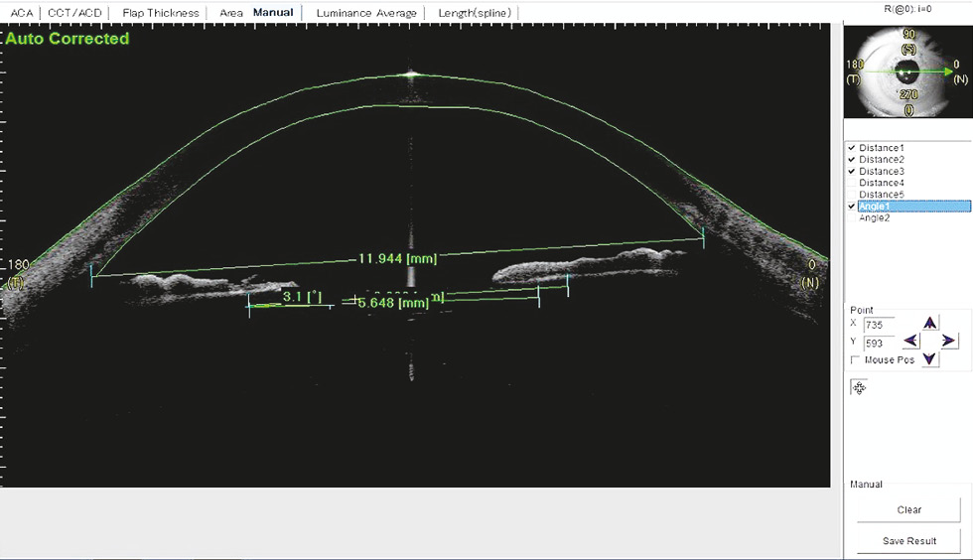The width and height of the screenshot is (973, 560).
Task: Click the X coordinate input field
Action: (879, 325)
